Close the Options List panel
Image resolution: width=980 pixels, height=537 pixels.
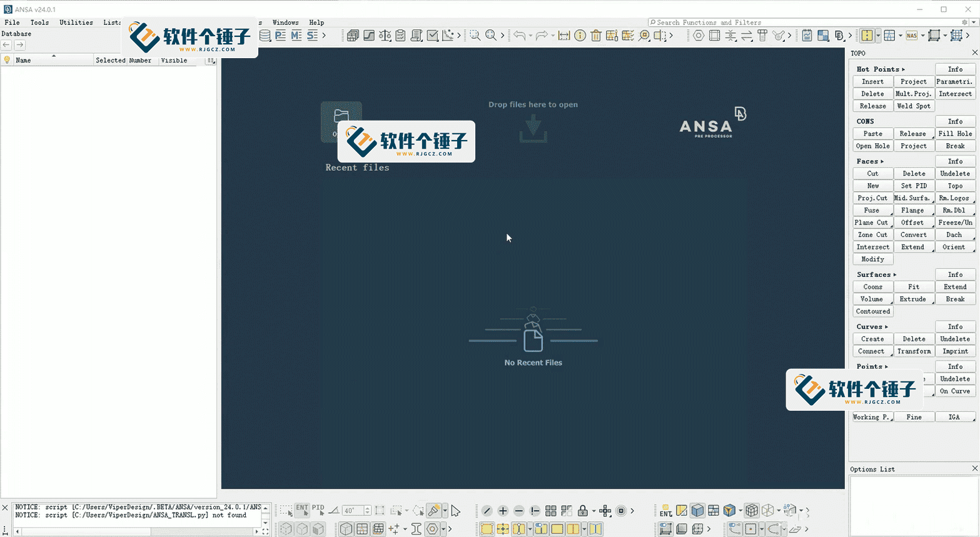(x=974, y=468)
